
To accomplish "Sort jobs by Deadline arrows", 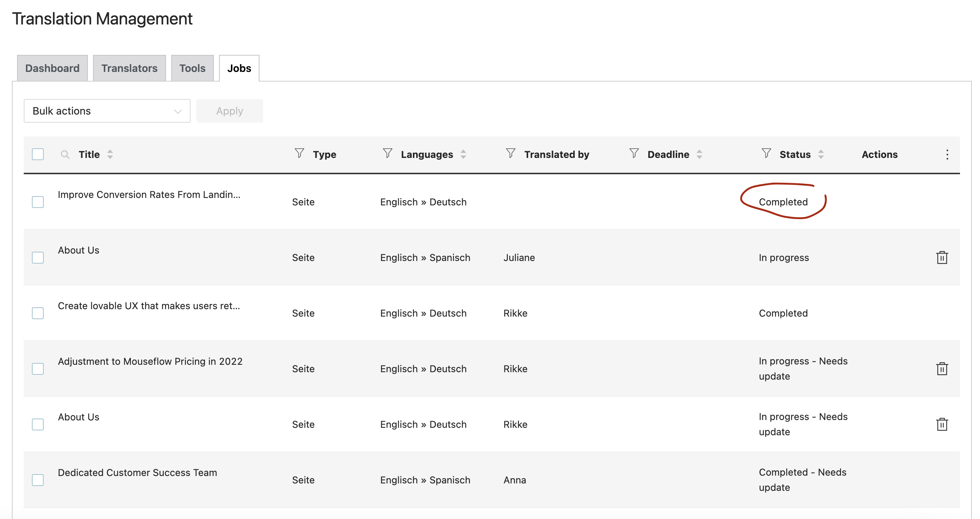I will [x=699, y=154].
